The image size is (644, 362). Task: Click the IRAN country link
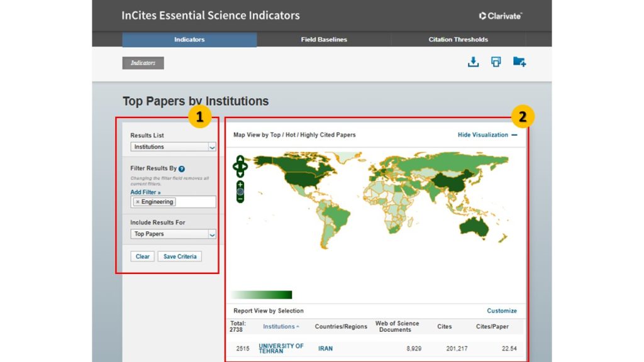tap(325, 348)
